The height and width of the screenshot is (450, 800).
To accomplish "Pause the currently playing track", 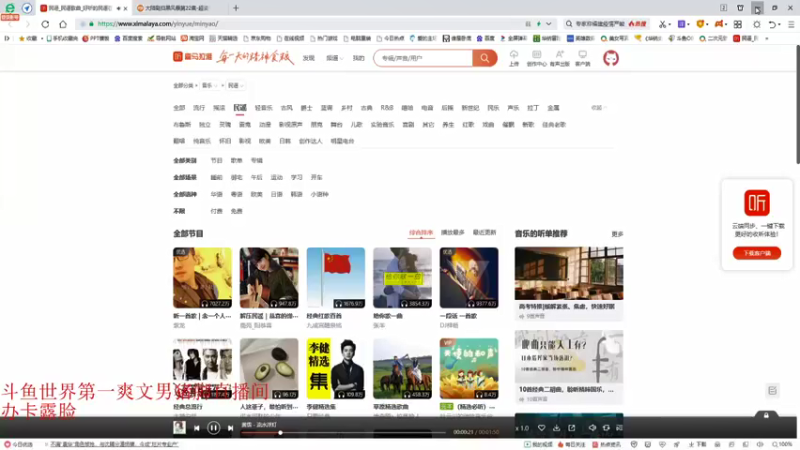I will [x=213, y=428].
